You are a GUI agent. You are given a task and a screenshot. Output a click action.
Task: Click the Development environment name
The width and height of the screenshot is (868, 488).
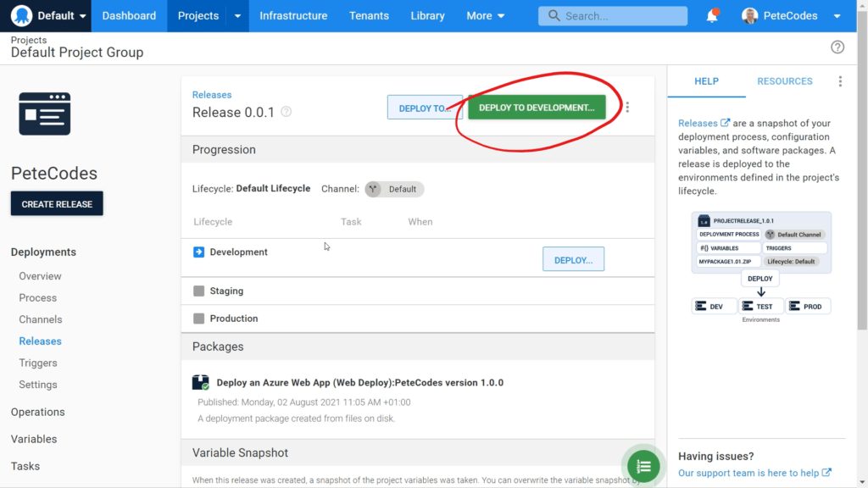(238, 252)
